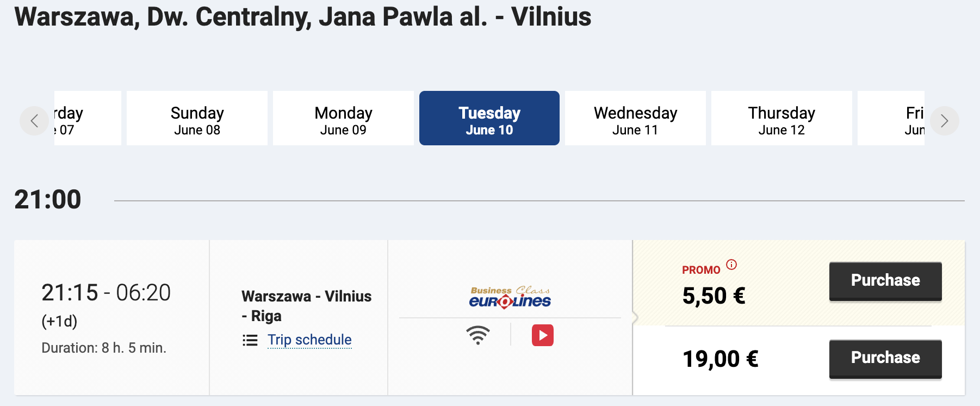
Task: Click the Eurolines Business Class logo
Action: click(x=510, y=297)
